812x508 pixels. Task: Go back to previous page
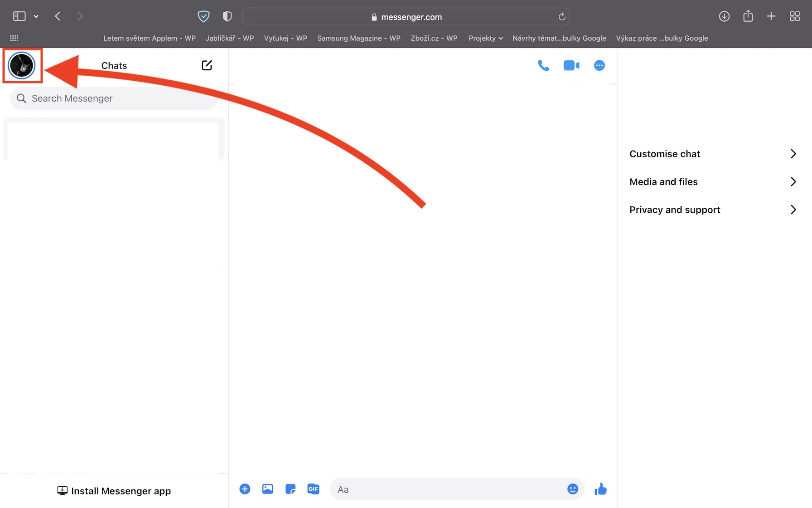pos(58,16)
